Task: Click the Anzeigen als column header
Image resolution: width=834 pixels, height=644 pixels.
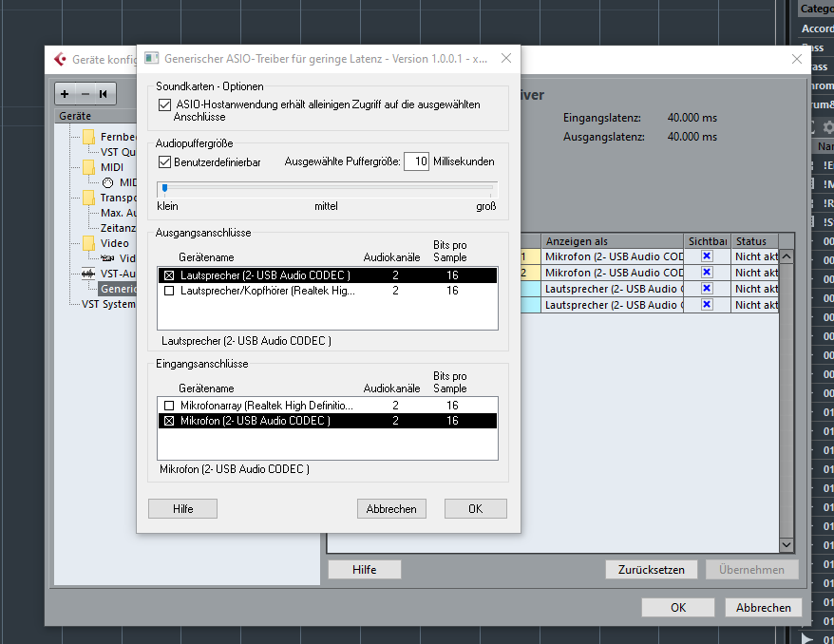Action: tap(612, 241)
